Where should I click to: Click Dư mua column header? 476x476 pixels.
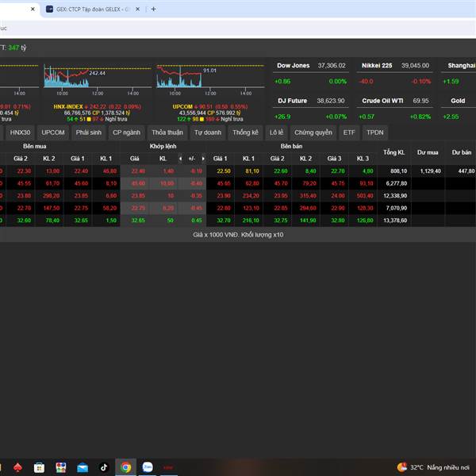428,152
